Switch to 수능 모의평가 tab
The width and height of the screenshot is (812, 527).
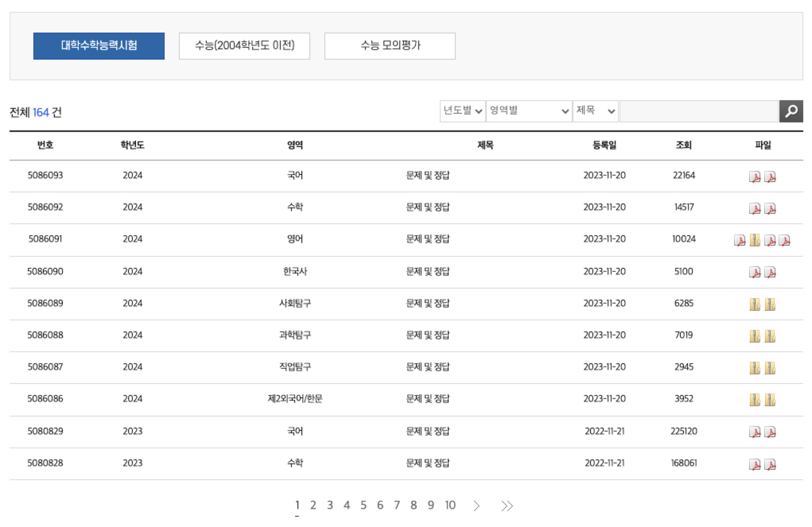click(390, 46)
